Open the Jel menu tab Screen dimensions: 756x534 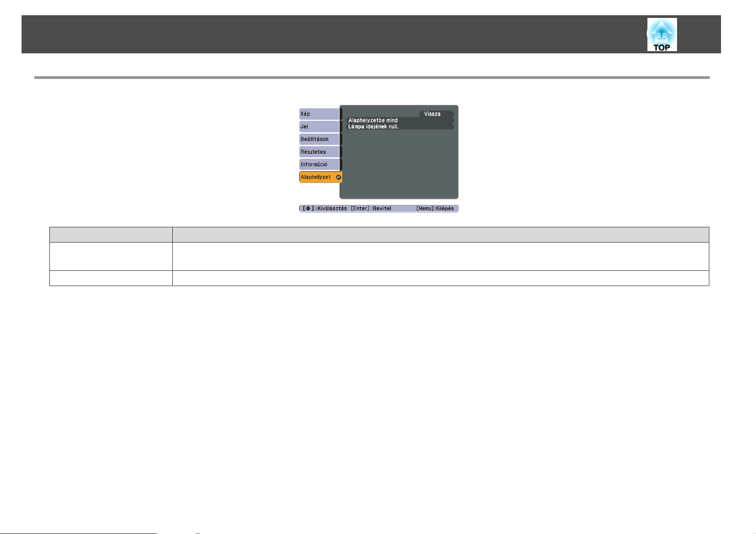coord(319,126)
